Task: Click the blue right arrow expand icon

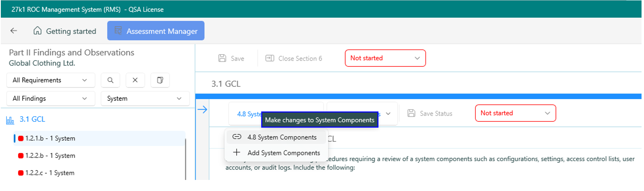Action: pos(202,109)
